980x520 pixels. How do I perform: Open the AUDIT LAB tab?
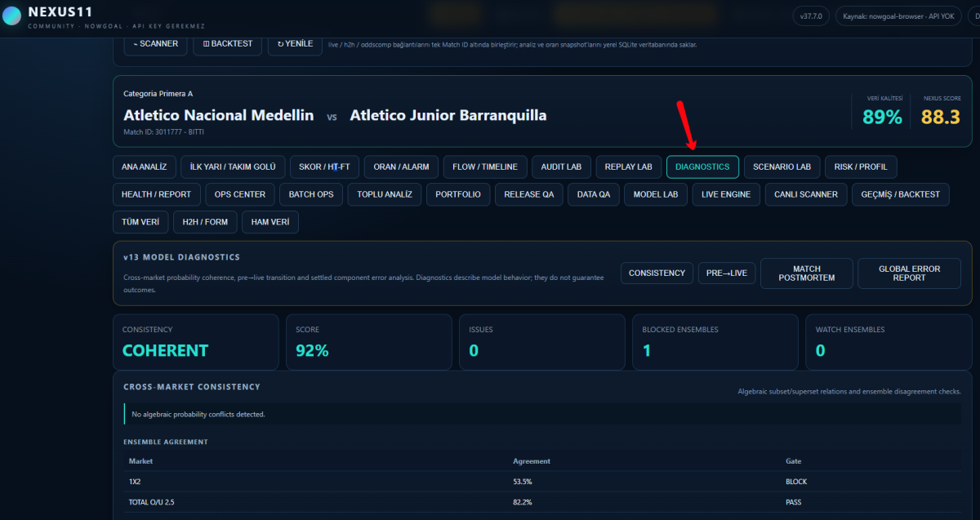click(561, 167)
